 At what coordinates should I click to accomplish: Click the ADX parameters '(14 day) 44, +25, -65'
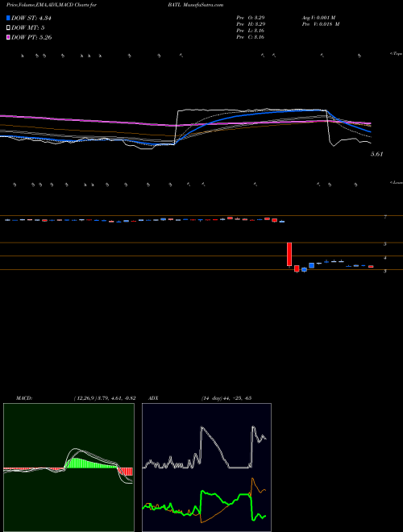(x=226, y=398)
